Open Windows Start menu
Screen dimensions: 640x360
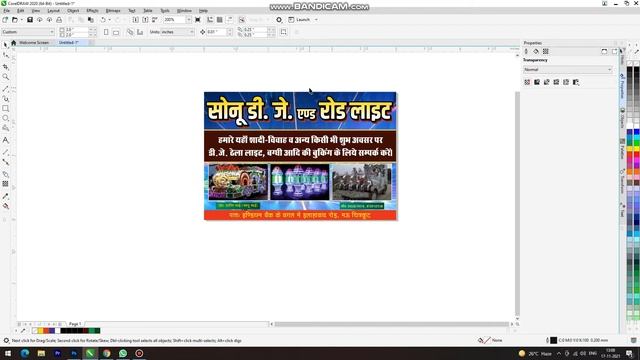[x=8, y=353]
